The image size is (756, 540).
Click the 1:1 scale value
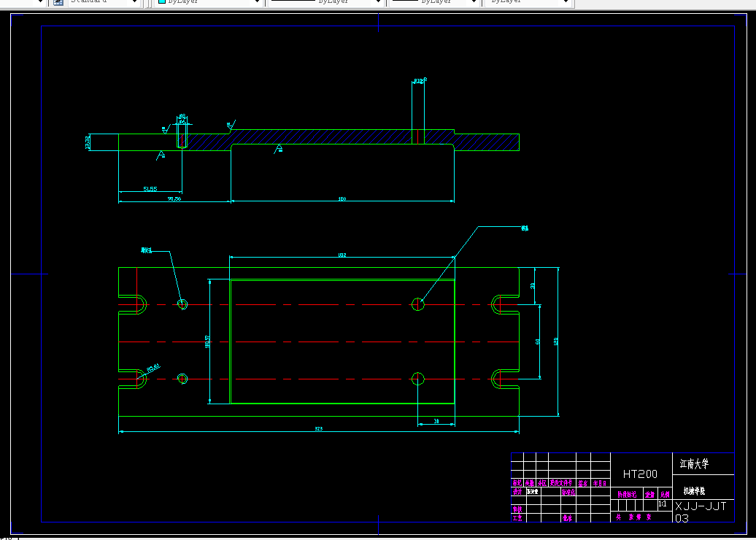663,504
